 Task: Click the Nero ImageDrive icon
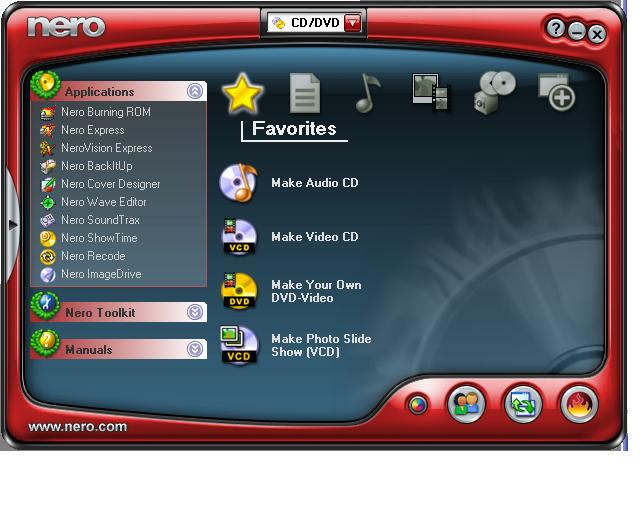pyautogui.click(x=48, y=274)
